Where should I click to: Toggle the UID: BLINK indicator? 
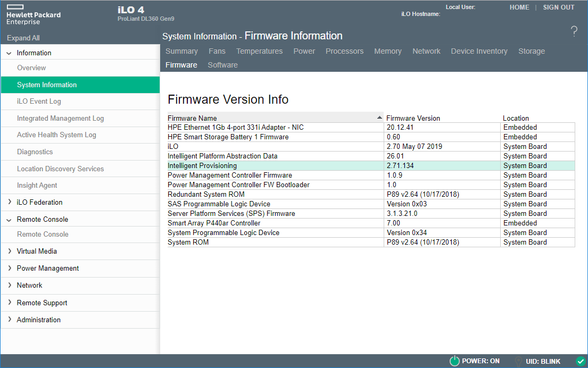pyautogui.click(x=544, y=361)
